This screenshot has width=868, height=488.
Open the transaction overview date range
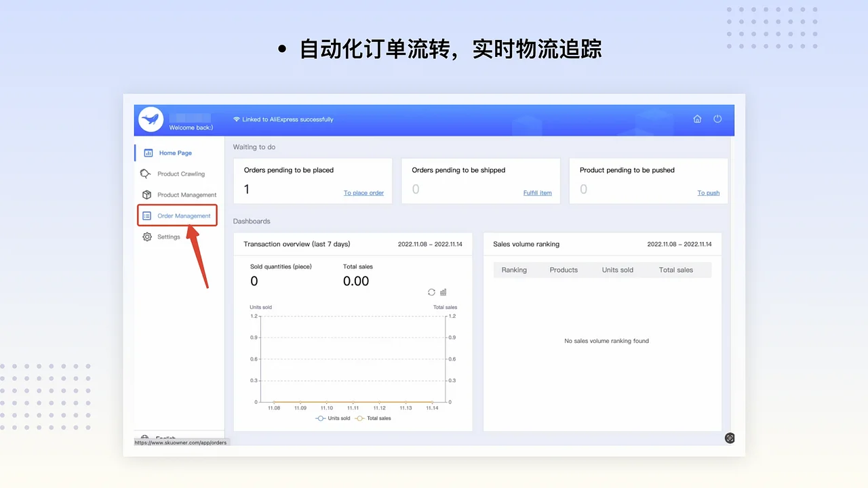click(430, 244)
